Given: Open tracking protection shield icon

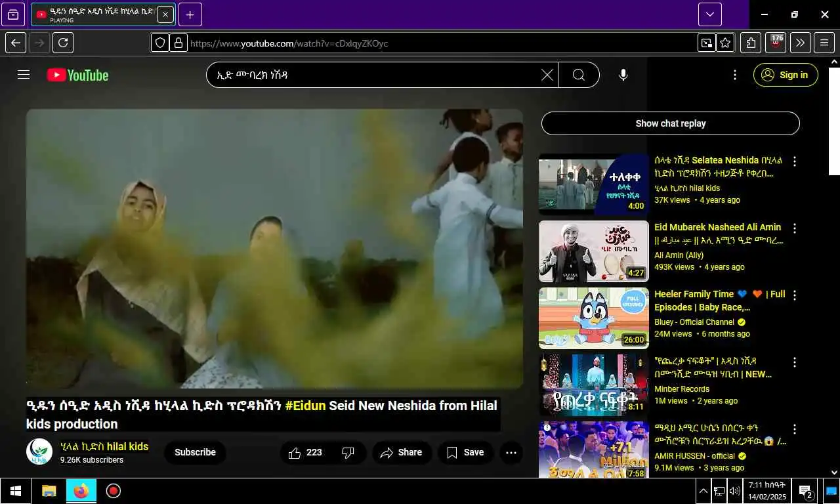Looking at the screenshot, I should (160, 43).
